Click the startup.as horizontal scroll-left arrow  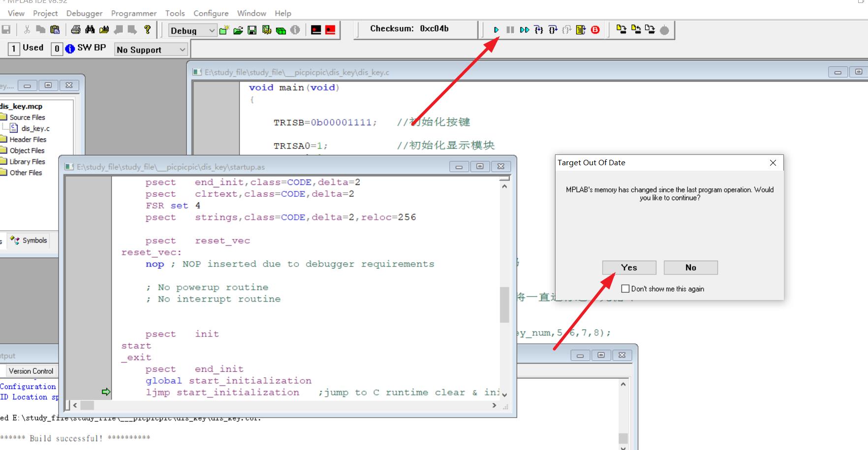[x=75, y=405]
